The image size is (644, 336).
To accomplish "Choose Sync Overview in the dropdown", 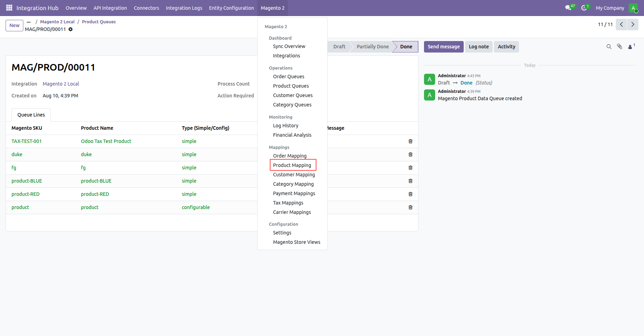I will click(x=289, y=46).
